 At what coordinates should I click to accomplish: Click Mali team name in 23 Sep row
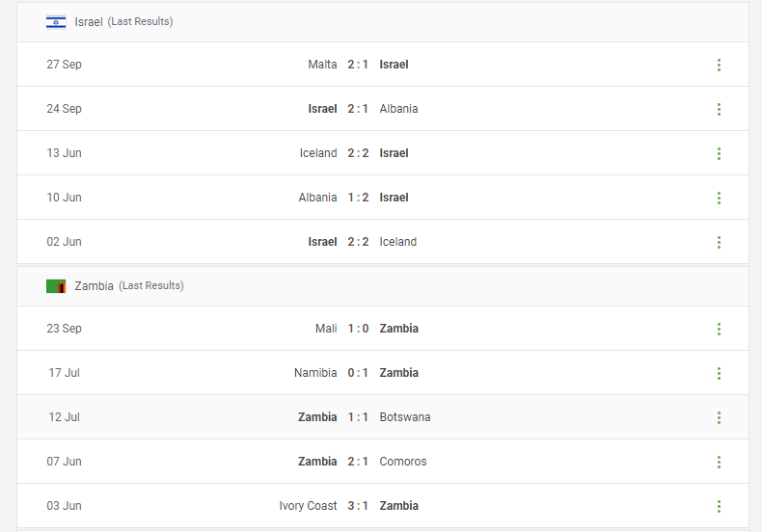tap(326, 329)
